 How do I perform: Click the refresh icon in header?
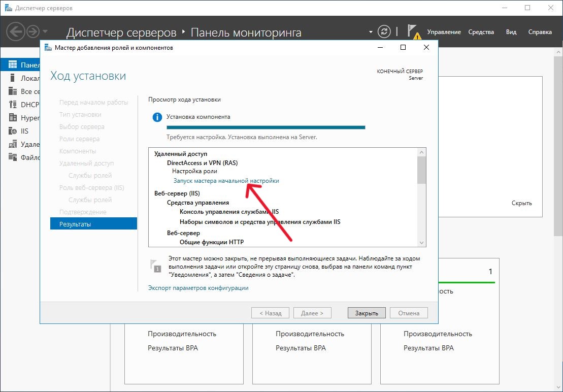click(385, 31)
